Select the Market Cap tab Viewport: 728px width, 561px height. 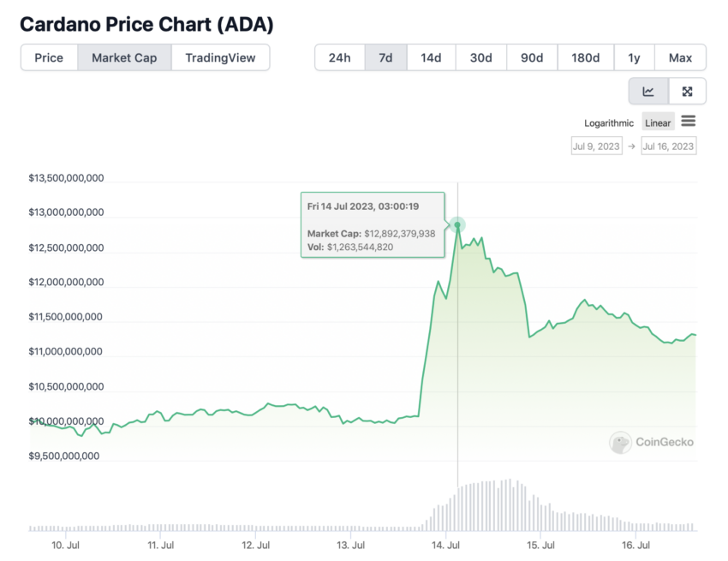pyautogui.click(x=124, y=57)
